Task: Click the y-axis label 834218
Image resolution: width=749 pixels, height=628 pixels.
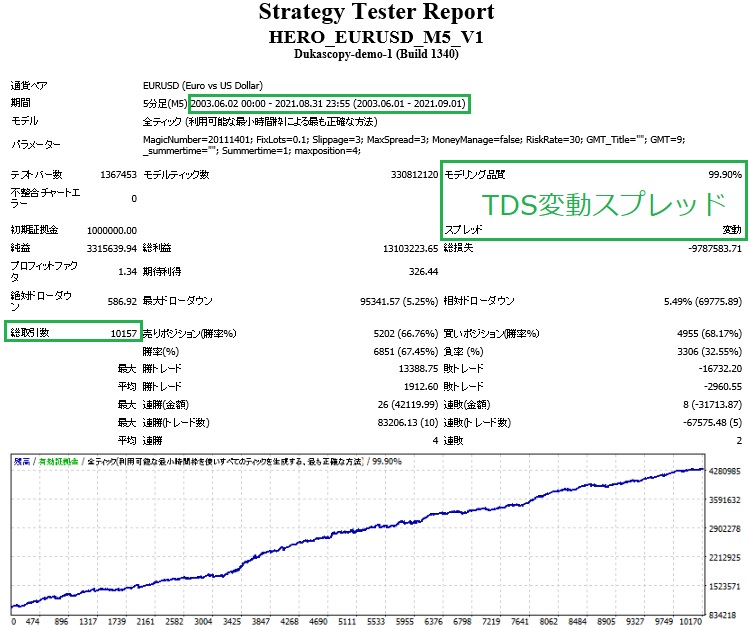Action: tap(724, 616)
